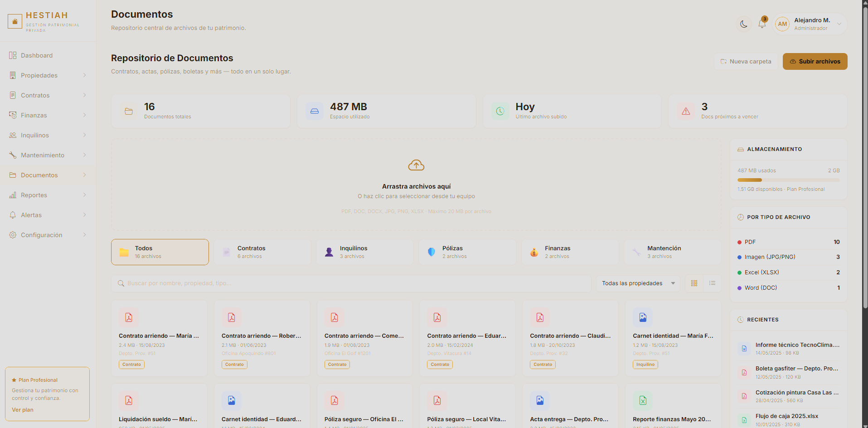Select the Contratos category tab
The image size is (868, 428).
point(262,252)
